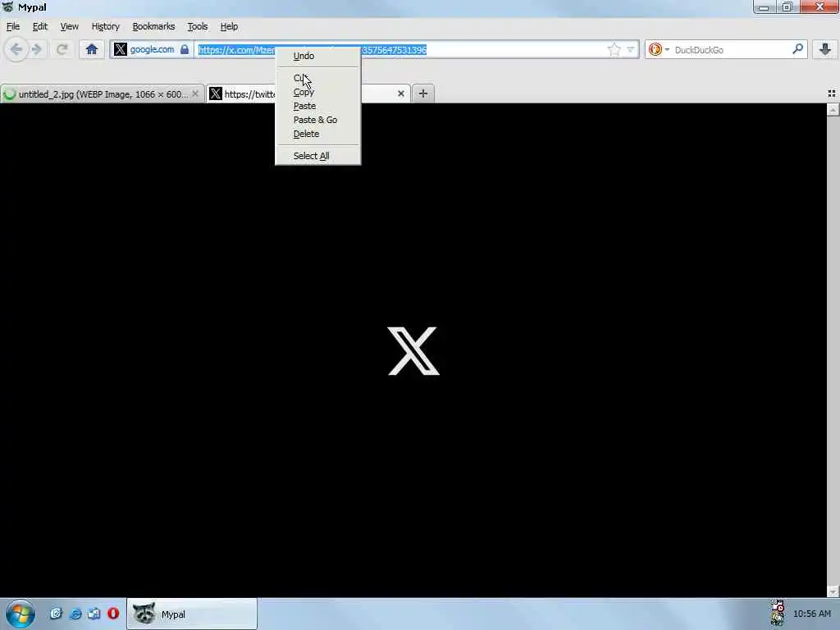Image resolution: width=840 pixels, height=630 pixels.
Task: Click the third quick launch desktop icon
Action: point(94,614)
